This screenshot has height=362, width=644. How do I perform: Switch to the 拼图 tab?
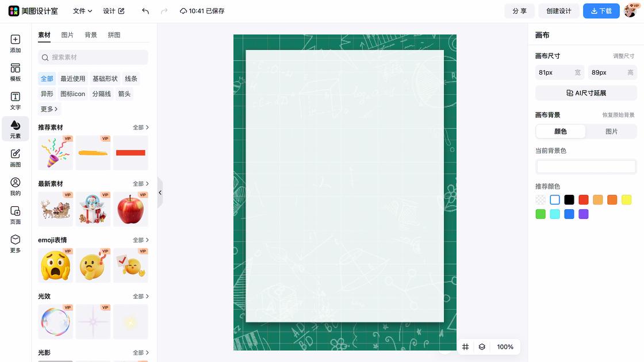pyautogui.click(x=114, y=35)
